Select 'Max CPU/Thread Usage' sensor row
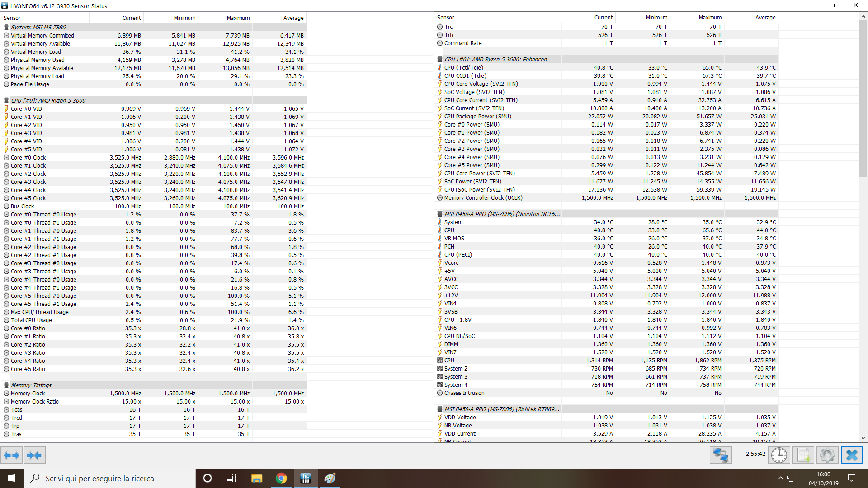 click(x=154, y=312)
